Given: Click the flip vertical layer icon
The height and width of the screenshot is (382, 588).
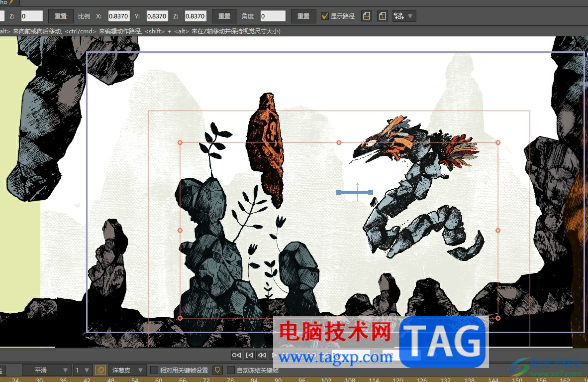Looking at the screenshot, I should (x=382, y=16).
